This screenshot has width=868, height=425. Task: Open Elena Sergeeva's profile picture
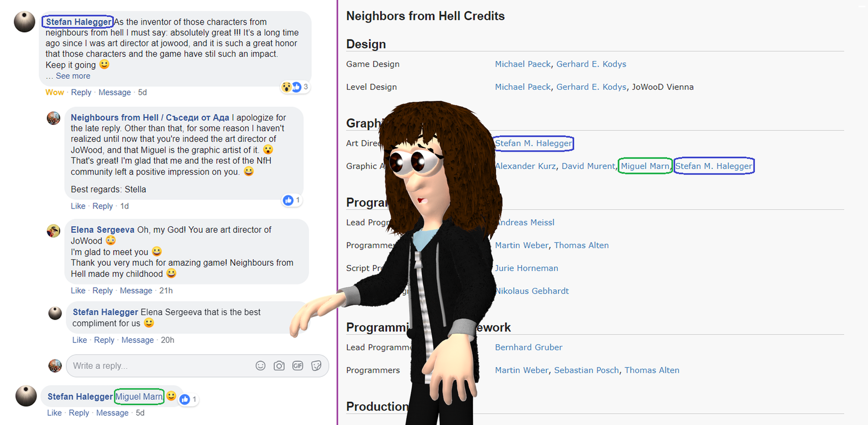tap(53, 231)
